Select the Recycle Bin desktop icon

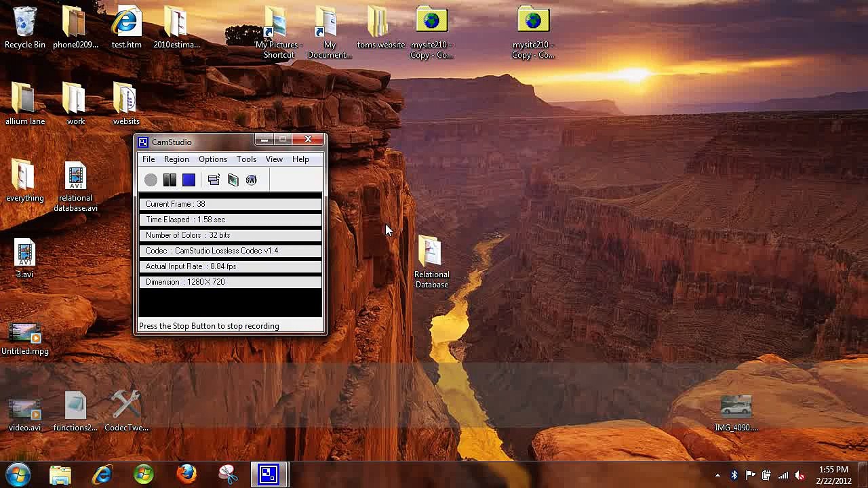point(25,28)
